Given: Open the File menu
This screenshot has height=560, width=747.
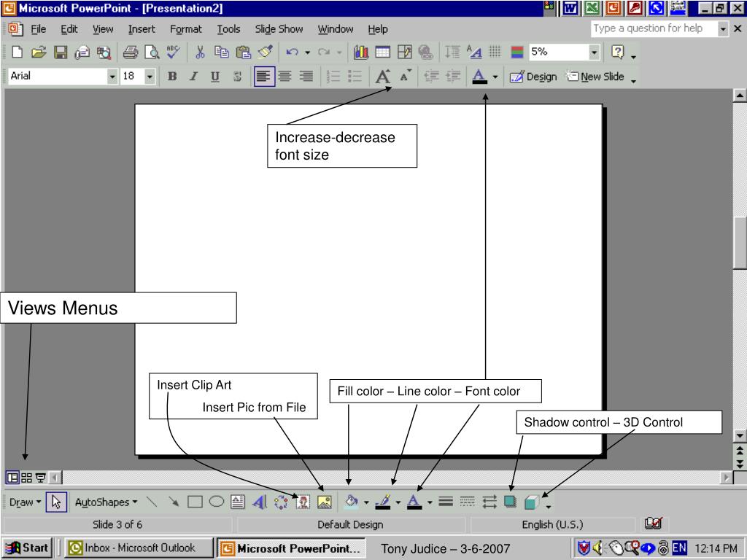Looking at the screenshot, I should (x=38, y=29).
